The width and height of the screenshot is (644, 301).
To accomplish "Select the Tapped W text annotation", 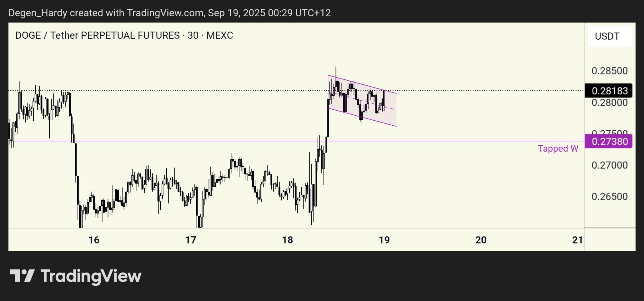I will point(558,149).
